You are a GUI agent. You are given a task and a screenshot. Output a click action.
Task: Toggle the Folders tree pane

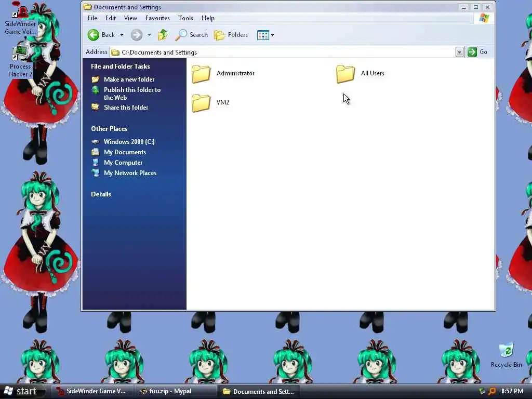click(x=231, y=35)
